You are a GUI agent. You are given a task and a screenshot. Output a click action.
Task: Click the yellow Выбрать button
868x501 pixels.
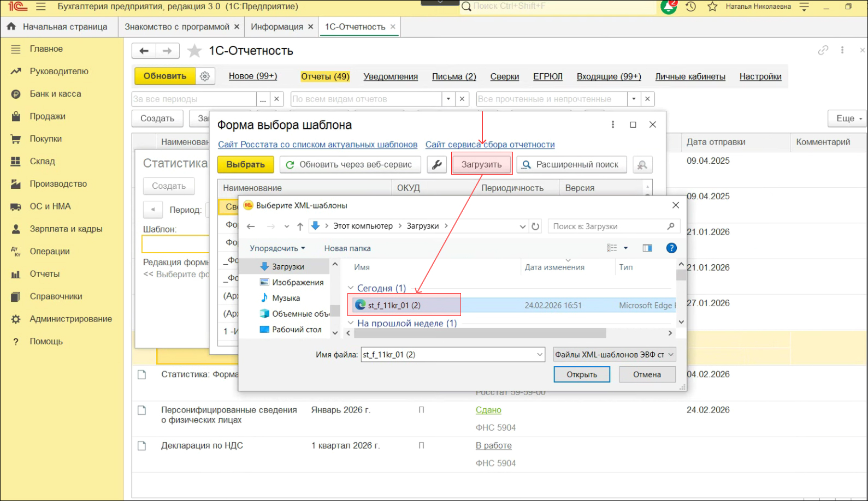click(x=246, y=164)
